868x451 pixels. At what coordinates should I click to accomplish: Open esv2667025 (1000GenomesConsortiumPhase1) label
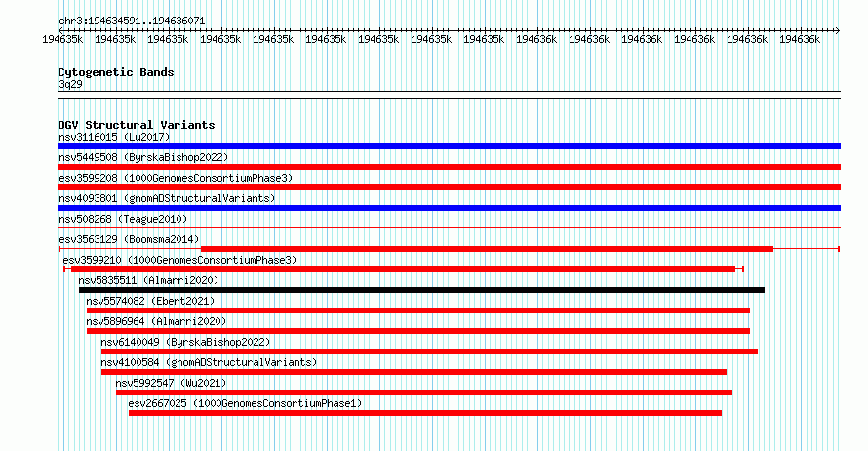(x=245, y=403)
